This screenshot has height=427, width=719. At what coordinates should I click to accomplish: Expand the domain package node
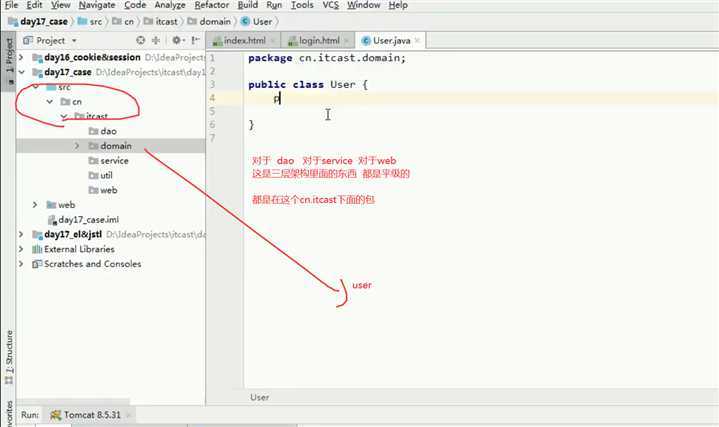(77, 146)
